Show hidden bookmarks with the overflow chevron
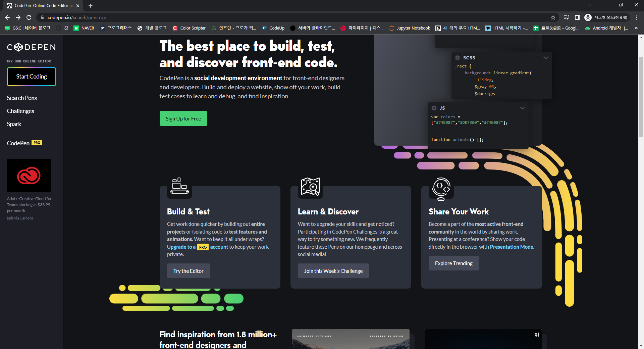 coord(636,28)
